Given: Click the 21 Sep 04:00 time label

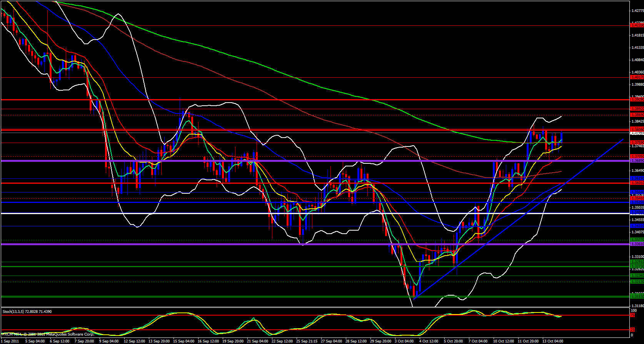Looking at the screenshot, I should (x=258, y=341).
